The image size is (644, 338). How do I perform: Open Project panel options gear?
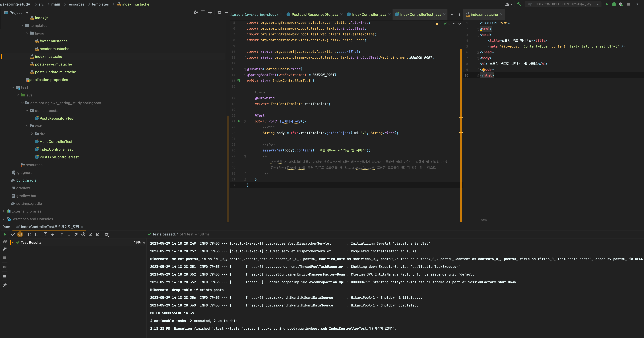[x=219, y=13]
